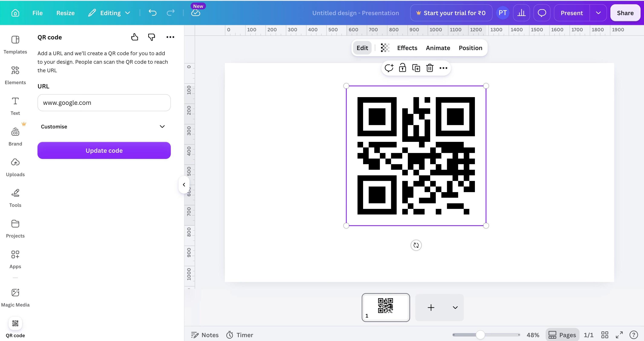Viewport: 644px width, 341px height.
Task: Undo the last action
Action: point(152,13)
